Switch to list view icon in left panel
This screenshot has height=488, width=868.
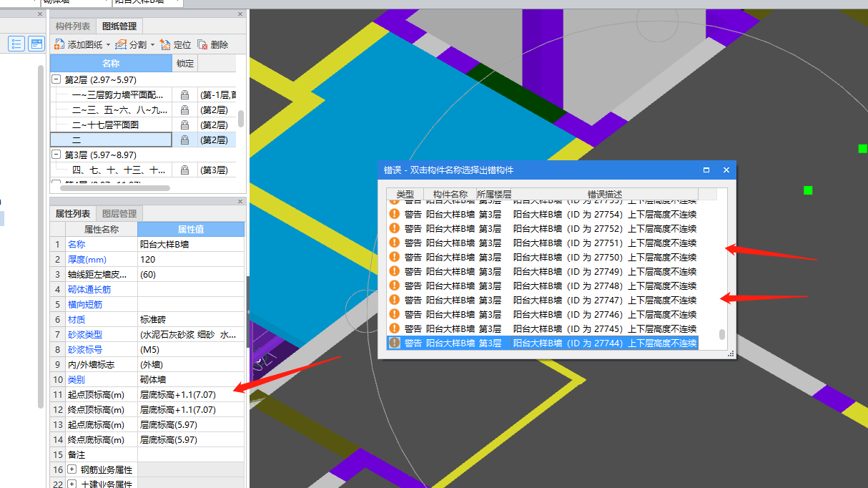(17, 44)
